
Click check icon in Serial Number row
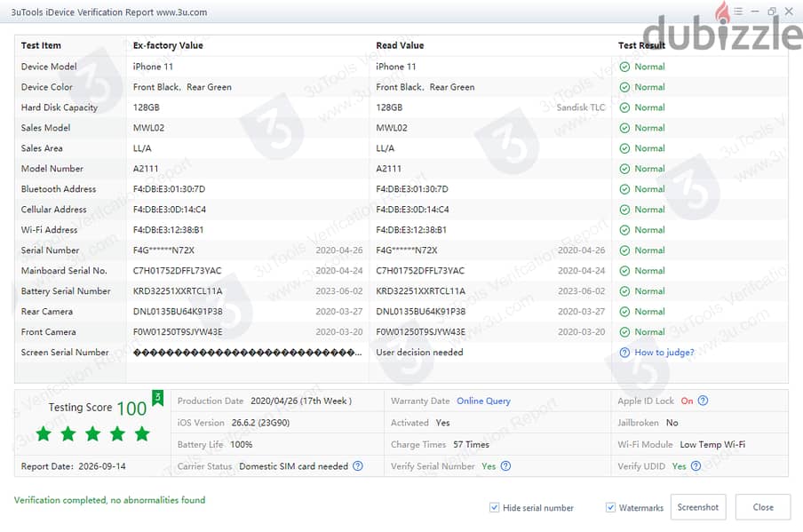pyautogui.click(x=624, y=250)
